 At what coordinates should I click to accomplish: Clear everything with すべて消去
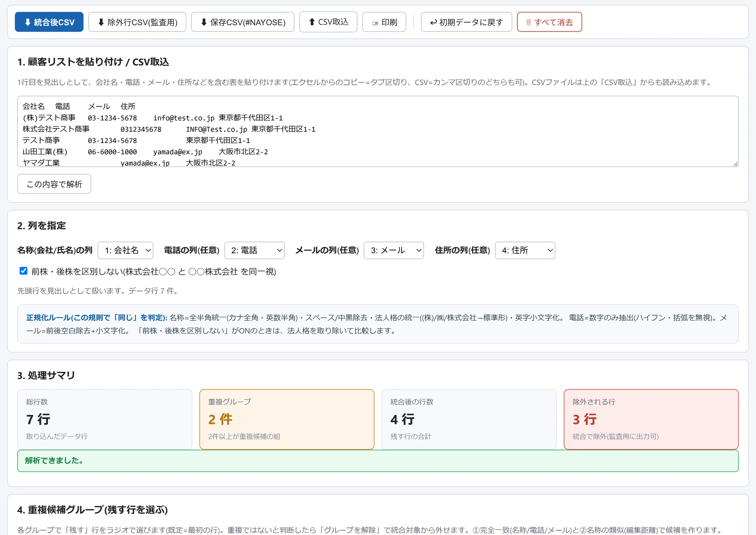tap(549, 22)
